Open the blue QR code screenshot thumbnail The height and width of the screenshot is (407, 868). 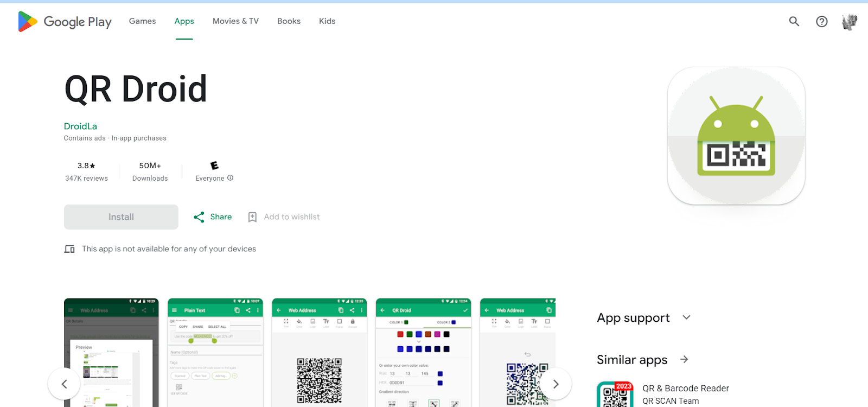pyautogui.click(x=518, y=353)
